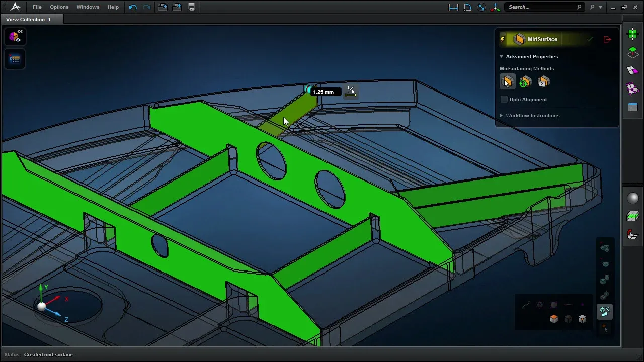Select the View Collection: 1 tab
The width and height of the screenshot is (644, 362).
coord(29,19)
